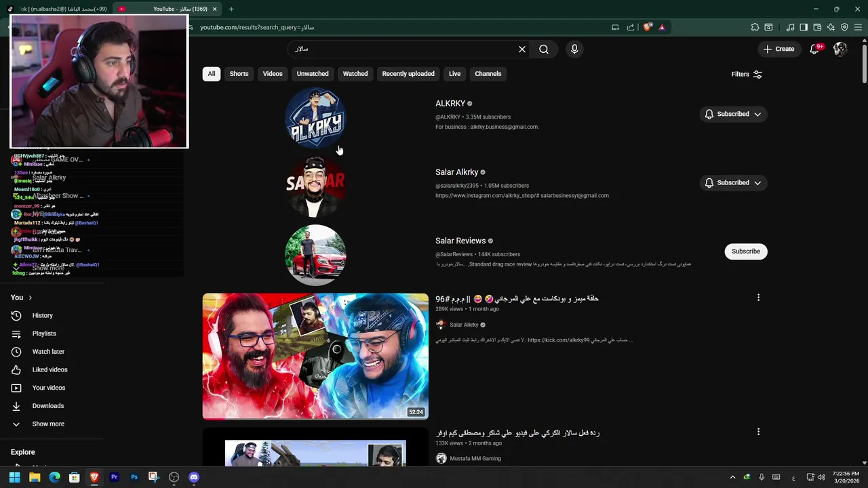
Task: Subscribe to Salar Reviews channel
Action: point(746,251)
